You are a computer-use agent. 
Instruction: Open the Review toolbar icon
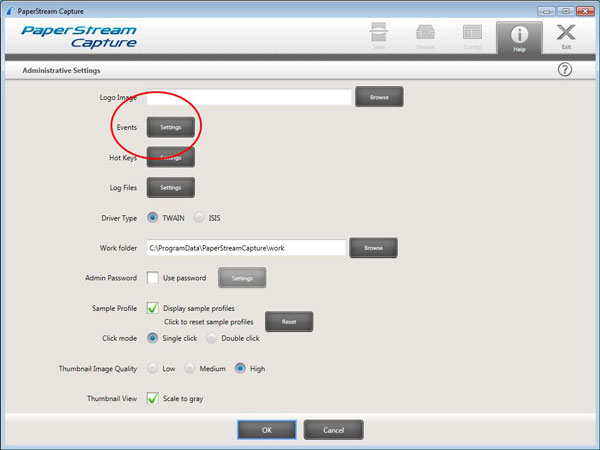tap(426, 36)
